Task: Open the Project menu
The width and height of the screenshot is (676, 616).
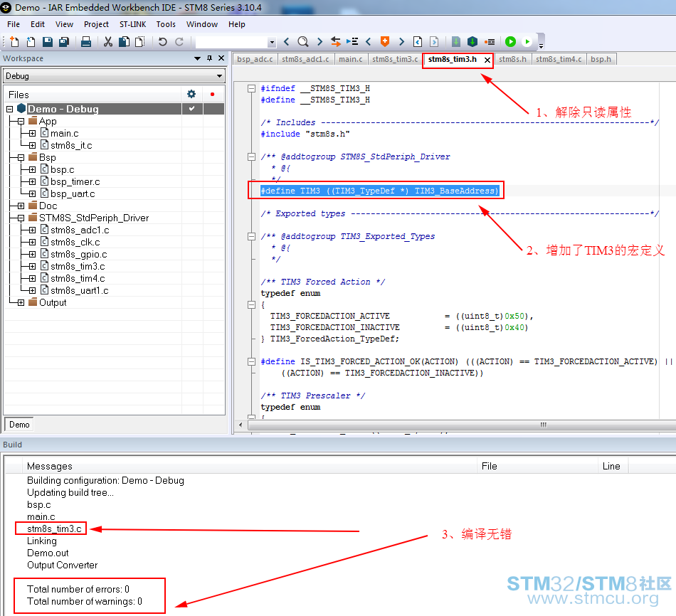Action: point(96,24)
